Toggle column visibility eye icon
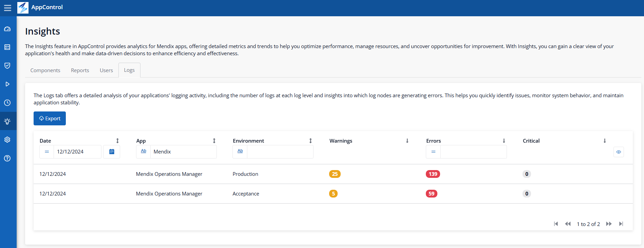This screenshot has height=248, width=644. point(619,152)
